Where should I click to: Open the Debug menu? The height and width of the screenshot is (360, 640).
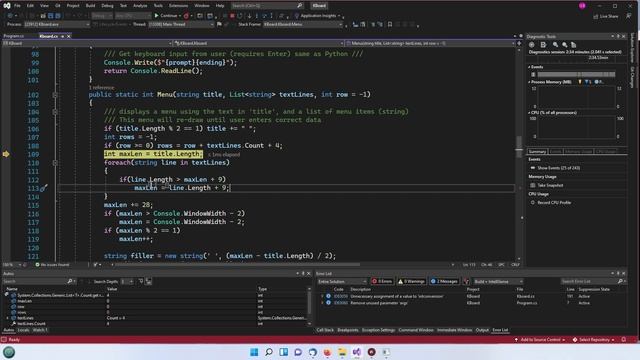pyautogui.click(x=107, y=6)
